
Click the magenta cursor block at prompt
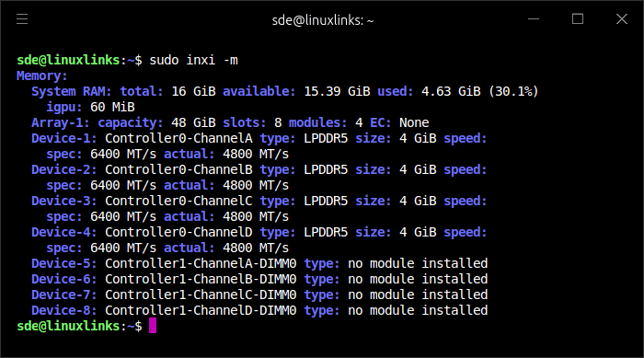153,326
